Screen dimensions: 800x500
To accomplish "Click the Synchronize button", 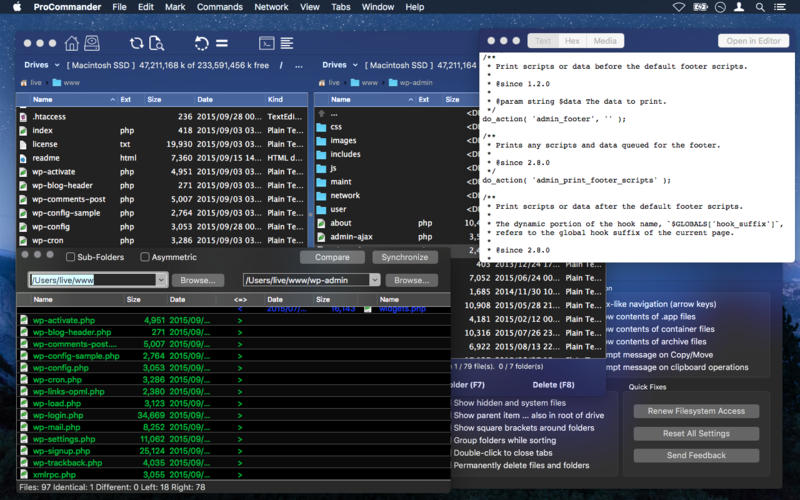I will [x=405, y=257].
